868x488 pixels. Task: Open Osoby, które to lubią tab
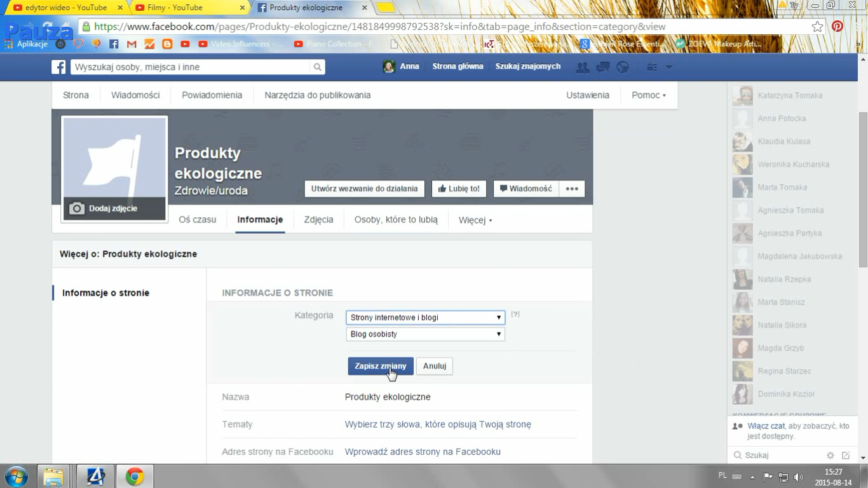[x=396, y=220]
